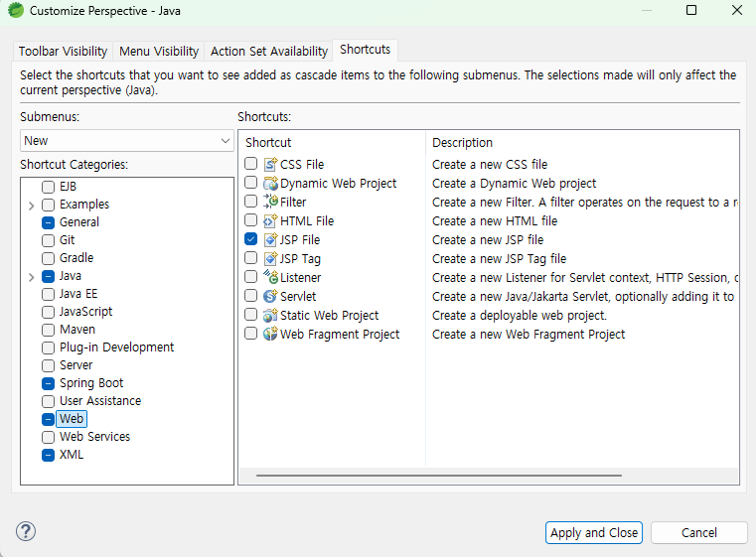756x557 pixels.
Task: Select the Spring Boot category label
Action: pyautogui.click(x=91, y=383)
